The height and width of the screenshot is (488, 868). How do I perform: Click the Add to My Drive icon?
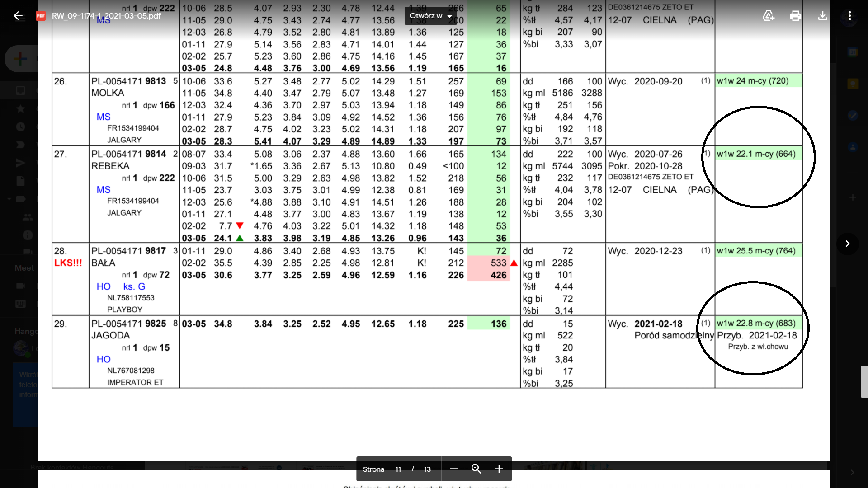[768, 16]
